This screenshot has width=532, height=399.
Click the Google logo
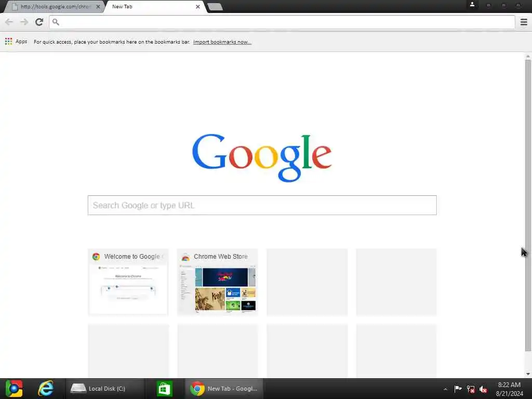(x=262, y=158)
